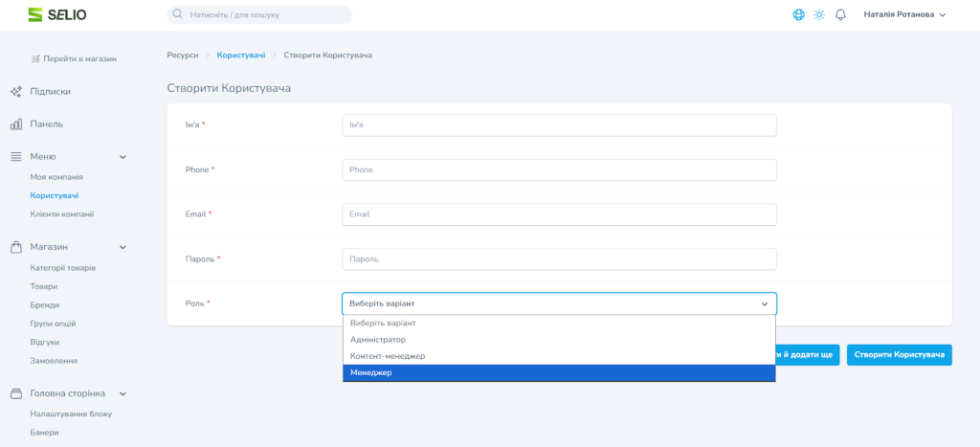
Task: Open Товари in the sidebar
Action: point(44,286)
